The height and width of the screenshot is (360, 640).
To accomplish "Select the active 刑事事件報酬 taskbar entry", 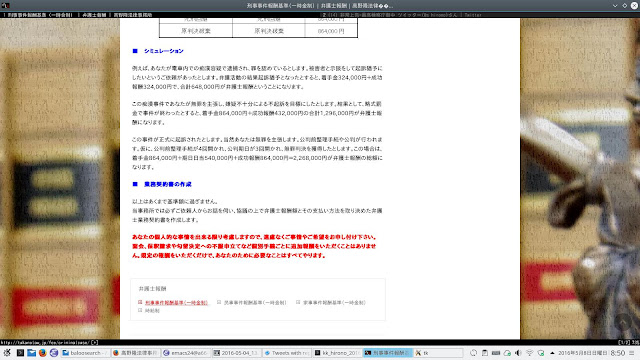I will pos(387,353).
